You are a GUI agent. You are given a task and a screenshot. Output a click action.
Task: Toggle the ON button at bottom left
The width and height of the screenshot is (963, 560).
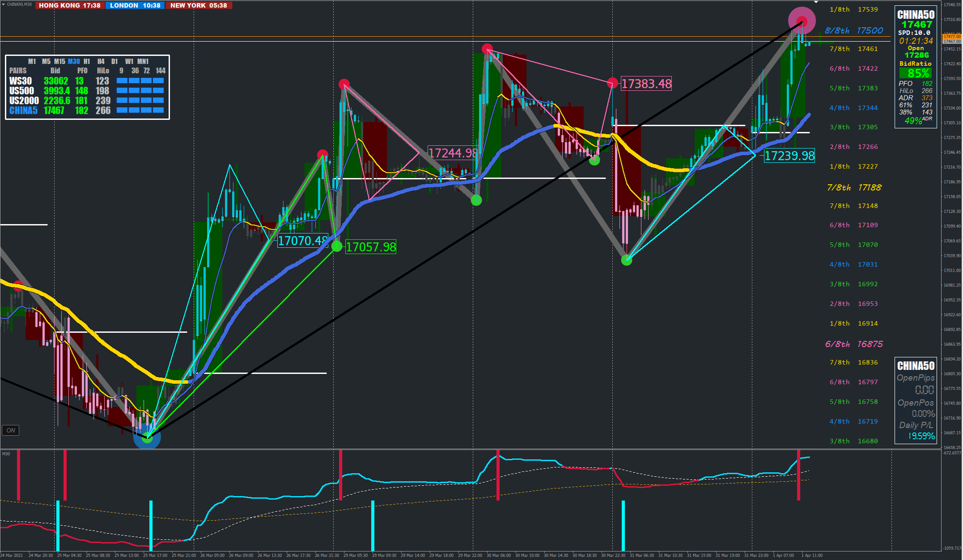tap(11, 430)
